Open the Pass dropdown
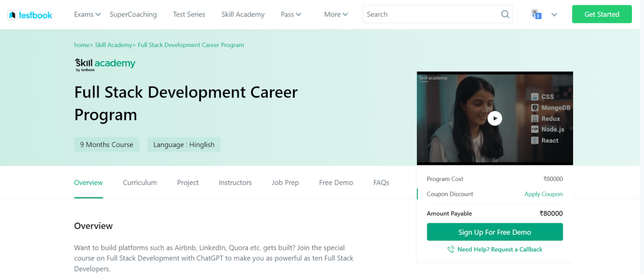The image size is (644, 275). 291,14
